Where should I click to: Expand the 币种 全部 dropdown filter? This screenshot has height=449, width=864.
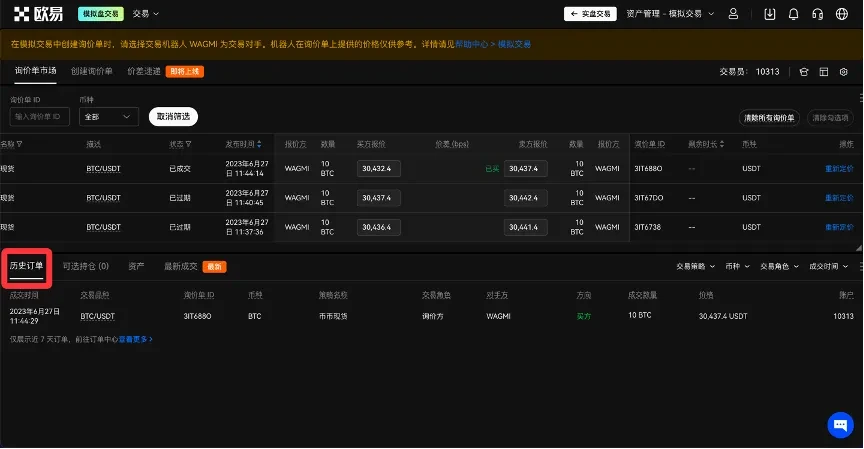coord(108,117)
